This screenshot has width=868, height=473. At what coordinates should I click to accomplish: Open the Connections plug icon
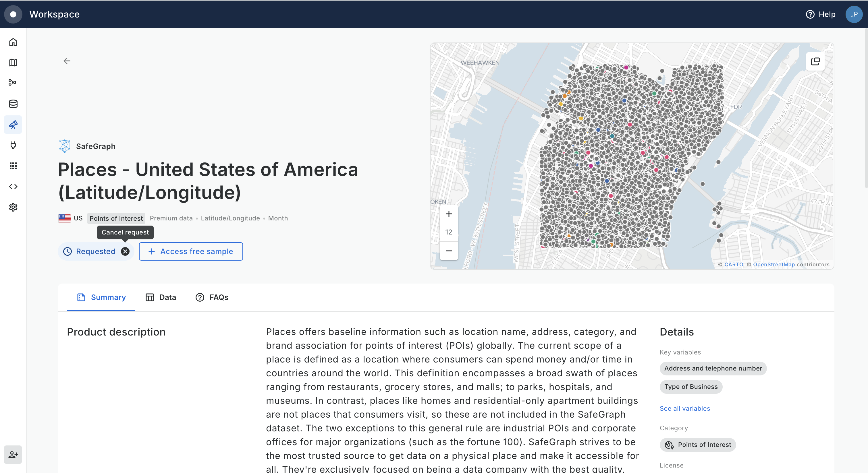click(x=13, y=145)
